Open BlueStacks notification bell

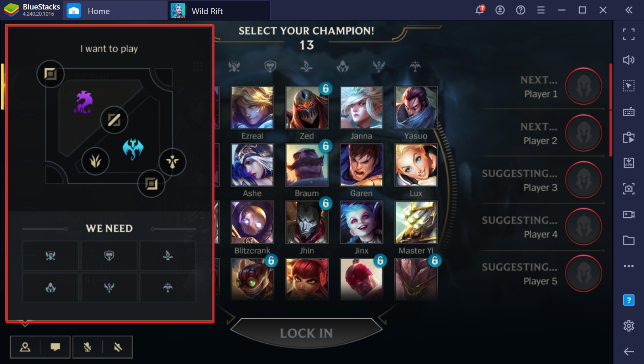(480, 10)
